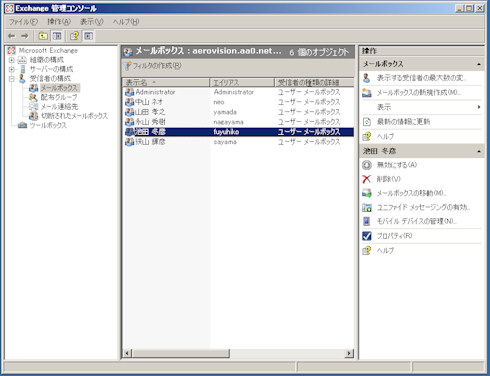
Task: Select the 池田 冬彦 highlighted row
Action: (238, 132)
